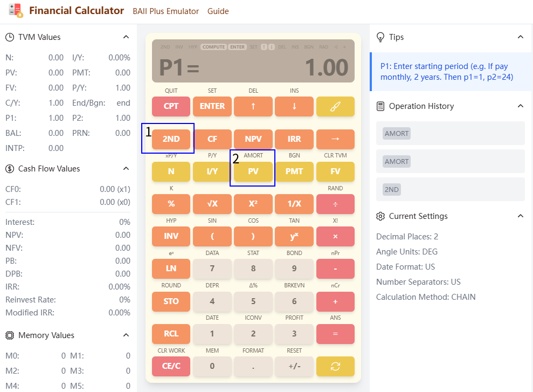533x392 pixels.
Task: Select the BAII Plus Emulator menu item
Action: [165, 11]
